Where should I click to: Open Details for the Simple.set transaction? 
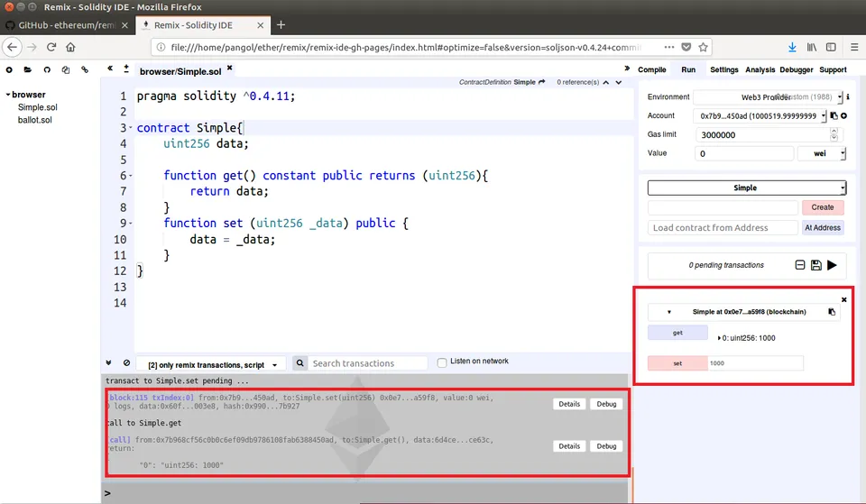(x=569, y=404)
